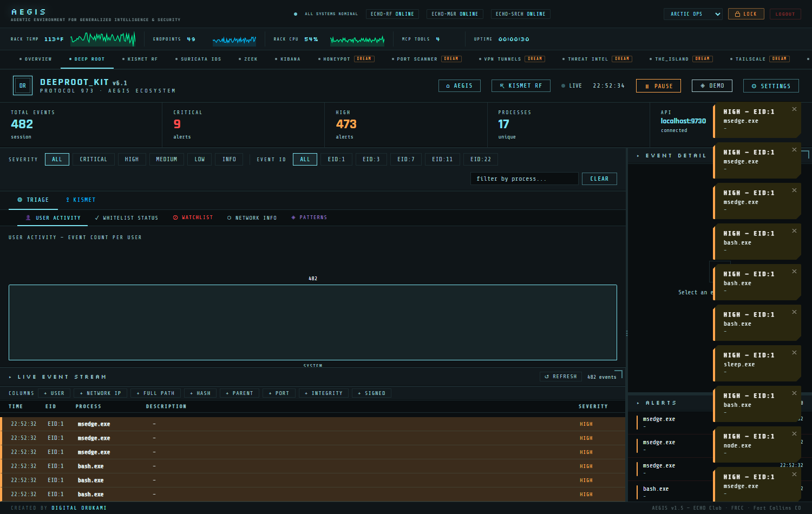The image size is (812, 514).
Task: Select the KISMET sub-tab
Action: pyautogui.click(x=81, y=200)
